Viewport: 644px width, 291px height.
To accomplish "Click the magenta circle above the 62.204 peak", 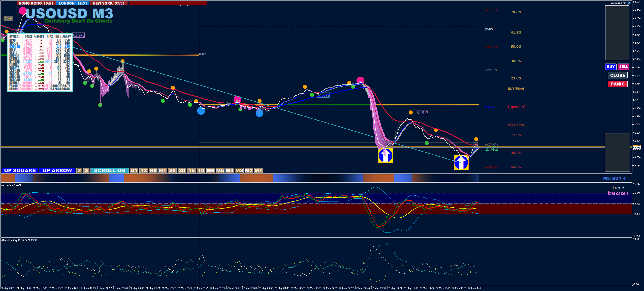I will click(360, 80).
